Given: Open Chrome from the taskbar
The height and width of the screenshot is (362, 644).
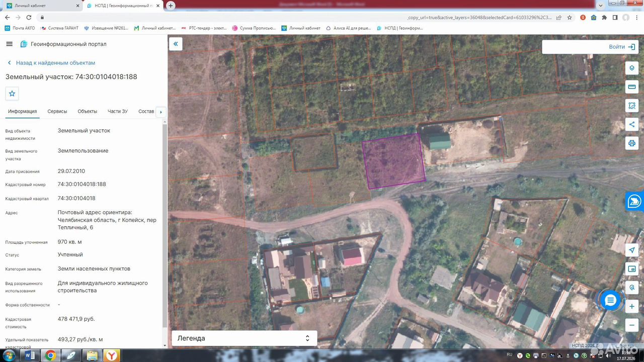Looking at the screenshot, I should 50,355.
